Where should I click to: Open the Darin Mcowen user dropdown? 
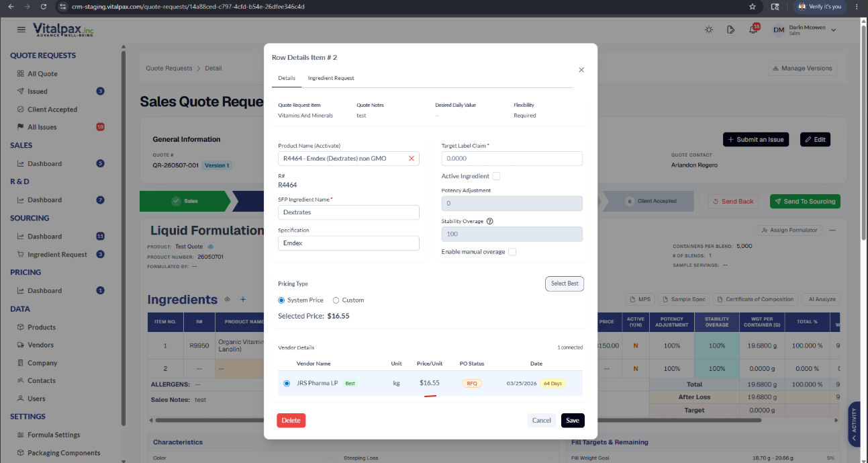[805, 30]
